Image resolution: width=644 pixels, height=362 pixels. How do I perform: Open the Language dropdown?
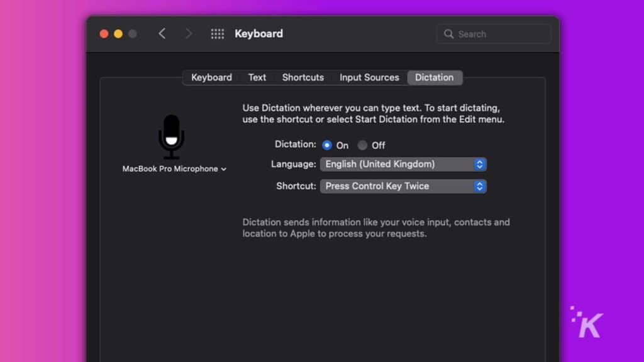coord(403,164)
